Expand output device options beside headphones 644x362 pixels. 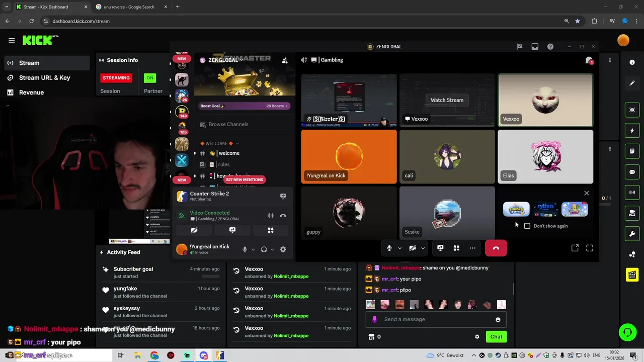pos(272,249)
